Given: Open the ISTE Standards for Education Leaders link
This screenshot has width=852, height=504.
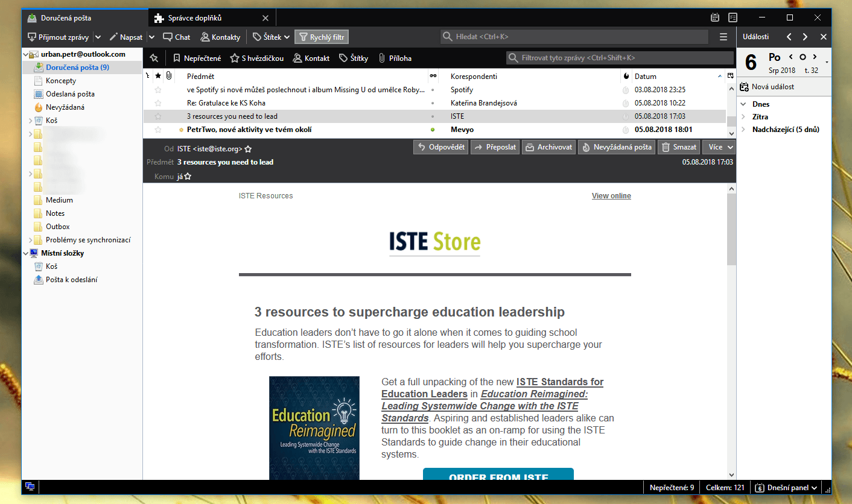Looking at the screenshot, I should coord(492,388).
